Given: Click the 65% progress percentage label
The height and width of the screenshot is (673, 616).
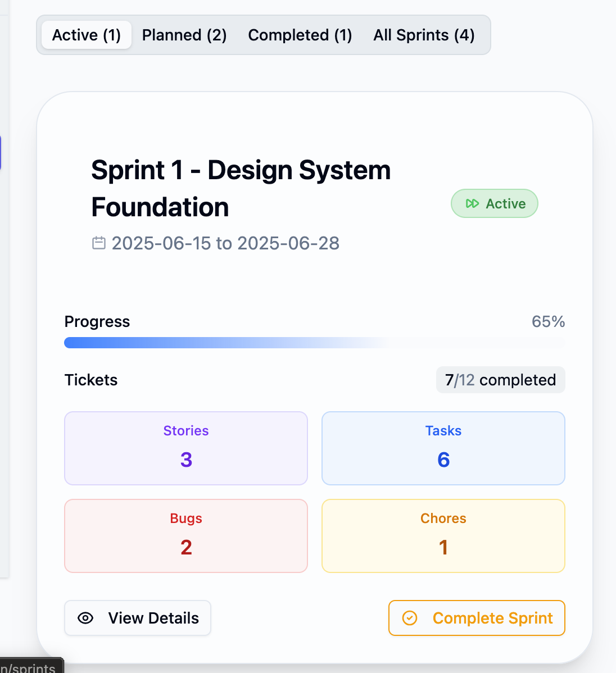Looking at the screenshot, I should pyautogui.click(x=548, y=321).
